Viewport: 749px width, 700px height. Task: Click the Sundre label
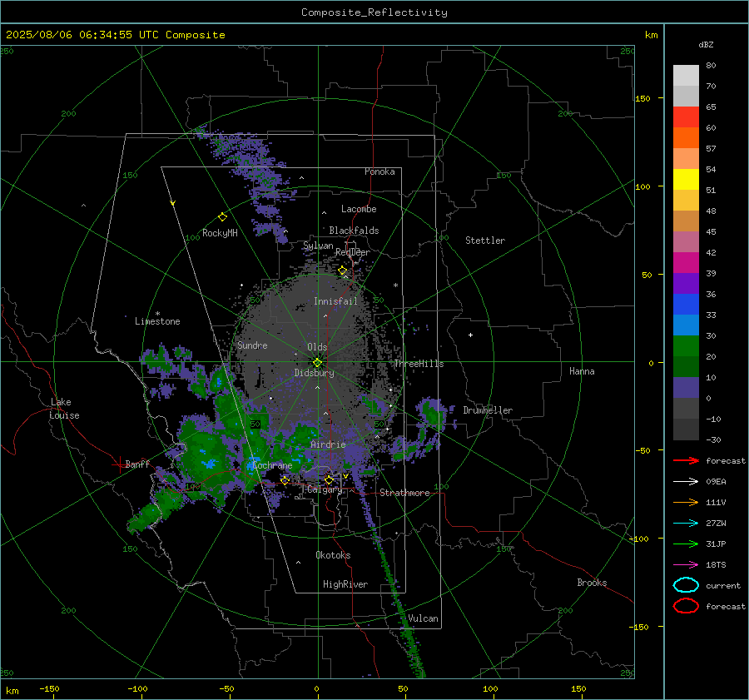252,345
